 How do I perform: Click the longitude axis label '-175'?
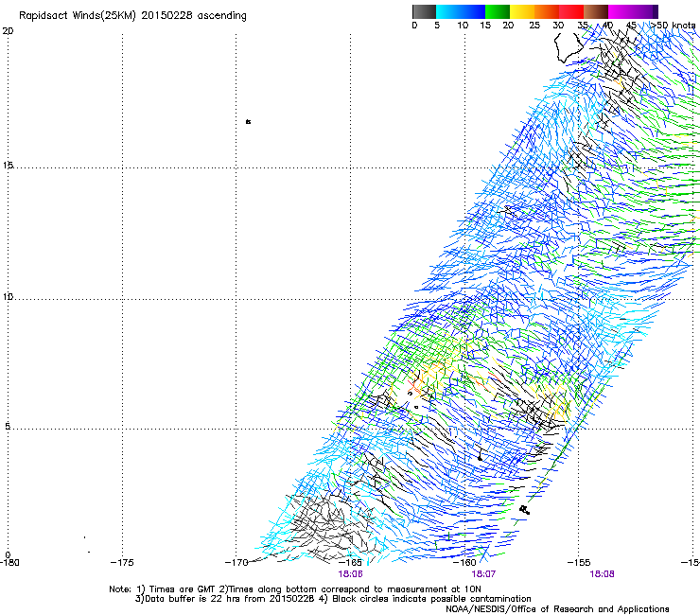122,562
